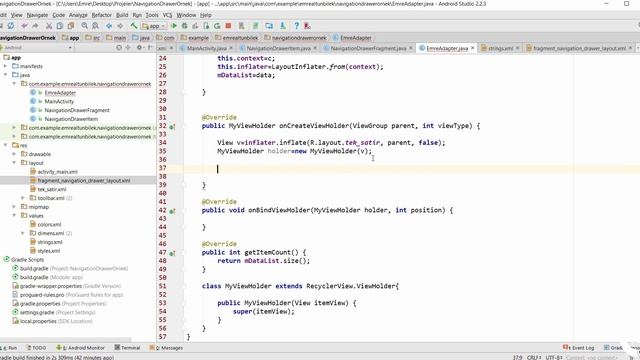Collapse the java folder arrow

pos(6,75)
